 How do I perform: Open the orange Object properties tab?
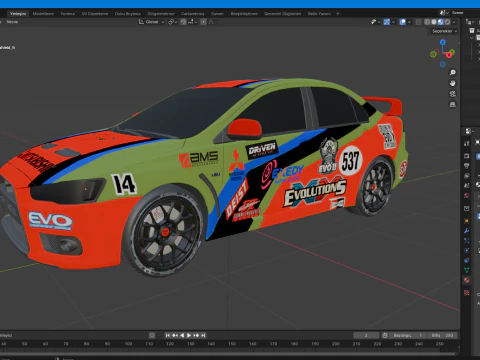pyautogui.click(x=467, y=221)
